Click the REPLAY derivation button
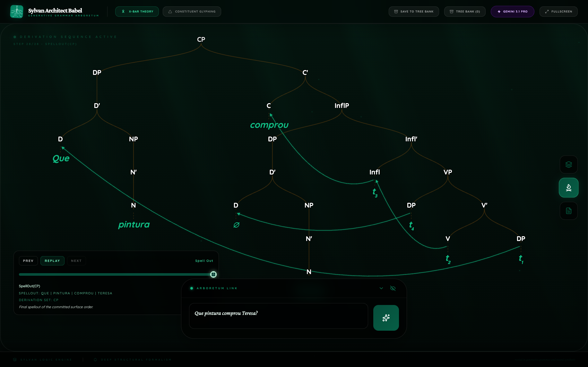 pyautogui.click(x=52, y=261)
